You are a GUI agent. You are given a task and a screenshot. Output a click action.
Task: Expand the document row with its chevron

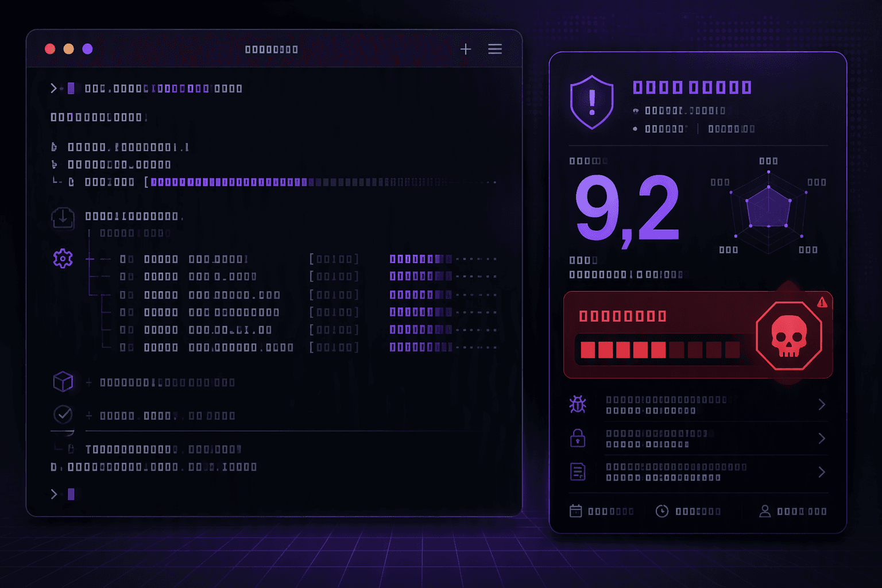[822, 472]
